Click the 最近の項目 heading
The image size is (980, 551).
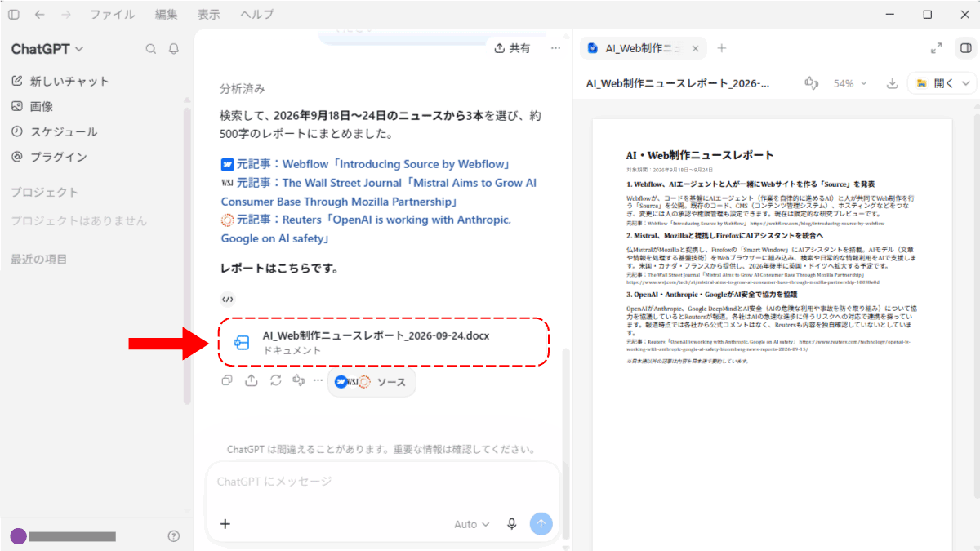tap(39, 260)
